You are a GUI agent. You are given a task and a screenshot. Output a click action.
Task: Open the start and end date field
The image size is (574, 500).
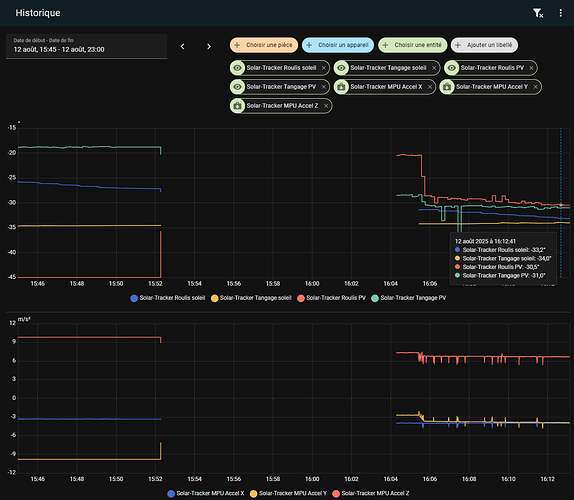coord(87,46)
